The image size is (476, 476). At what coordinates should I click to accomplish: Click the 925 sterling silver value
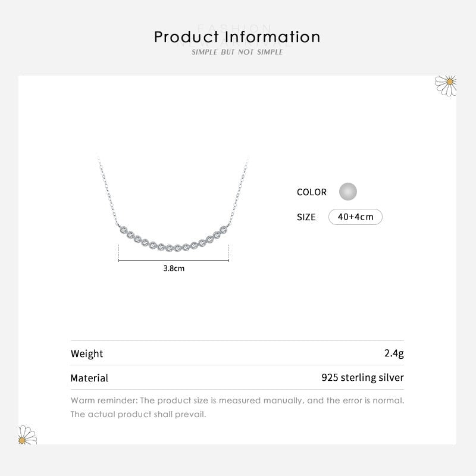pos(362,378)
